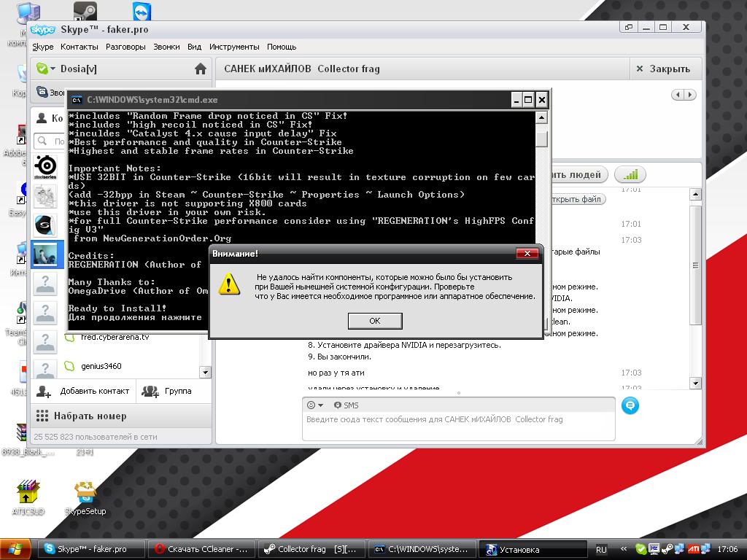This screenshot has width=747, height=560.
Task: Click the Группа button
Action: click(174, 392)
